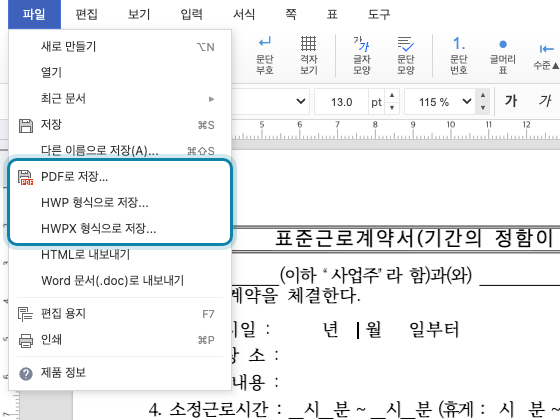Open the 표 menu

click(332, 14)
